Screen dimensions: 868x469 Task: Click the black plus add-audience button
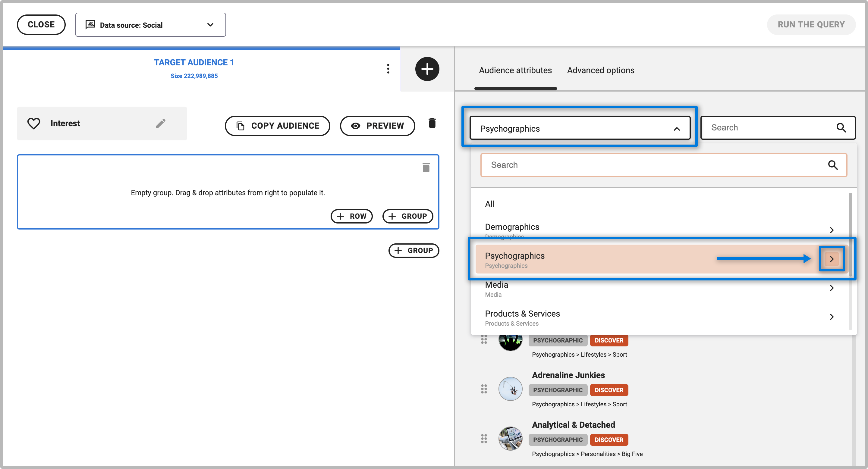click(x=427, y=69)
